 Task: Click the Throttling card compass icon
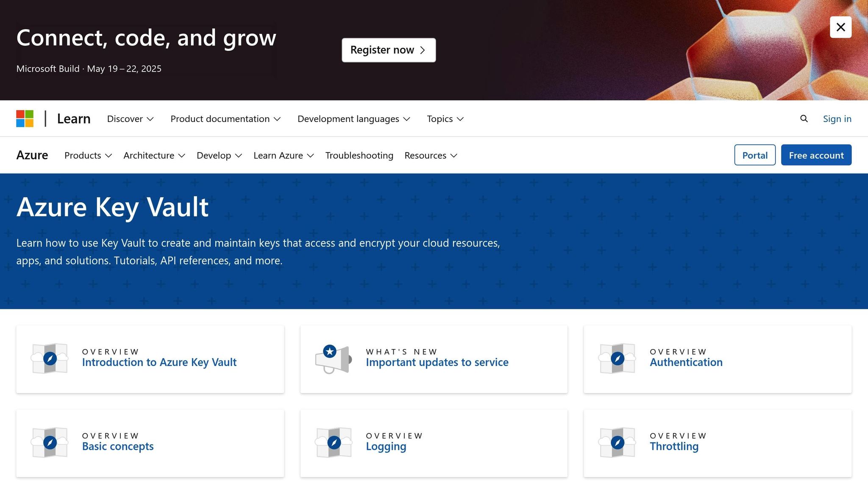617,442
